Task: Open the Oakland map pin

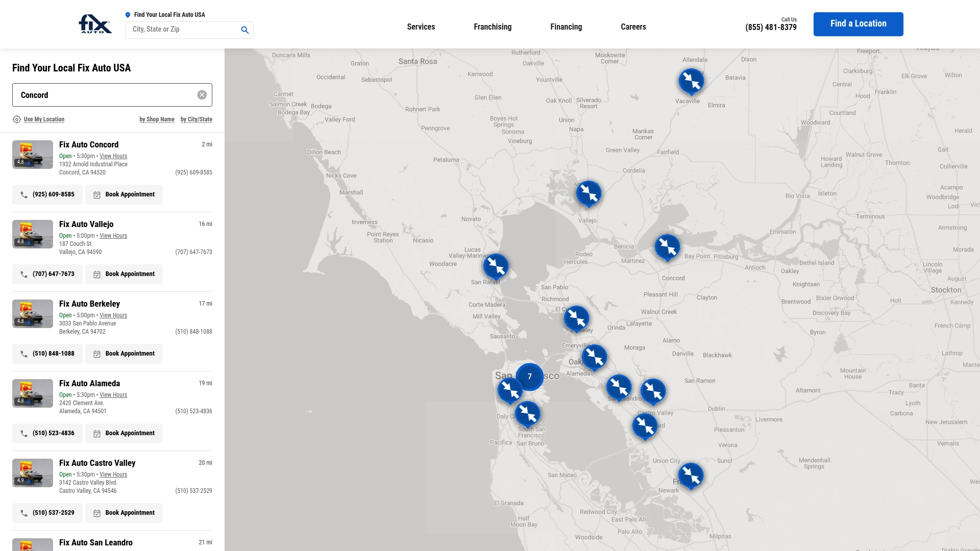Action: (x=594, y=358)
